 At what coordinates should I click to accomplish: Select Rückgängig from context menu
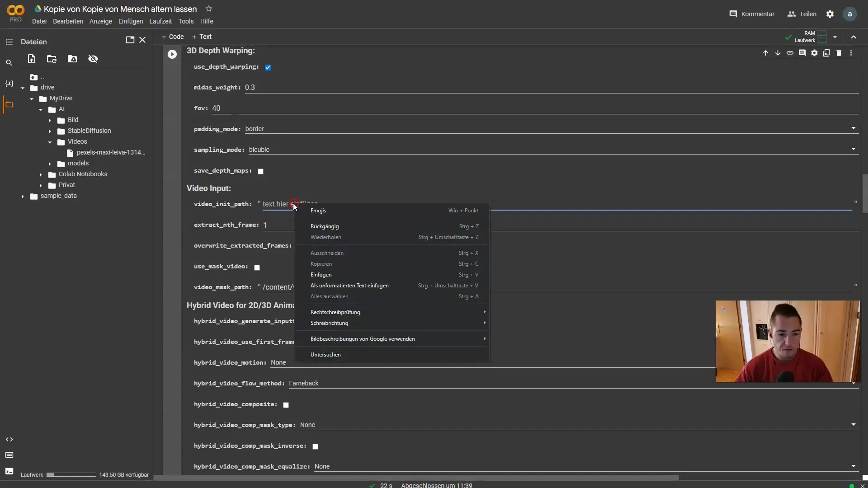pos(324,226)
